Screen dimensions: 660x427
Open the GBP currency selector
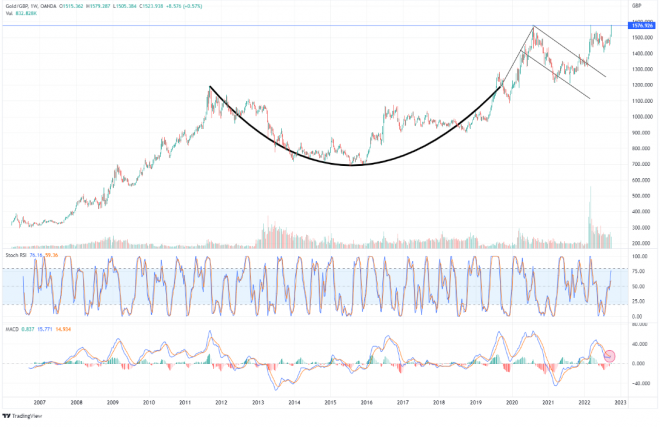636,5
